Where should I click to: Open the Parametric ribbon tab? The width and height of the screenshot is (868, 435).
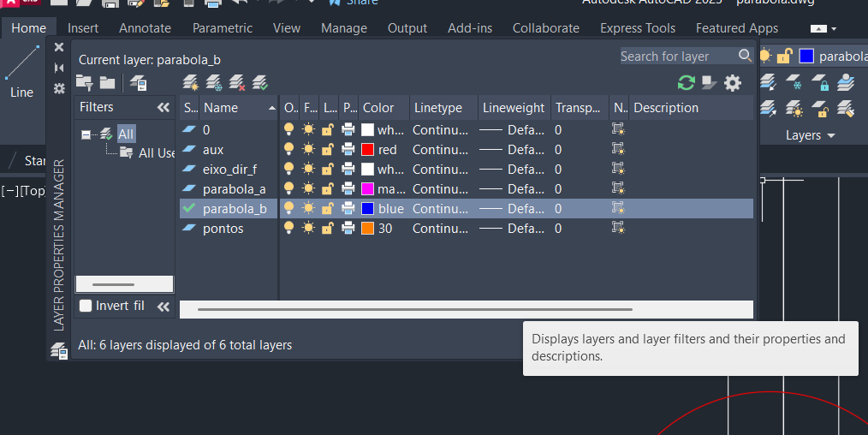pyautogui.click(x=223, y=28)
